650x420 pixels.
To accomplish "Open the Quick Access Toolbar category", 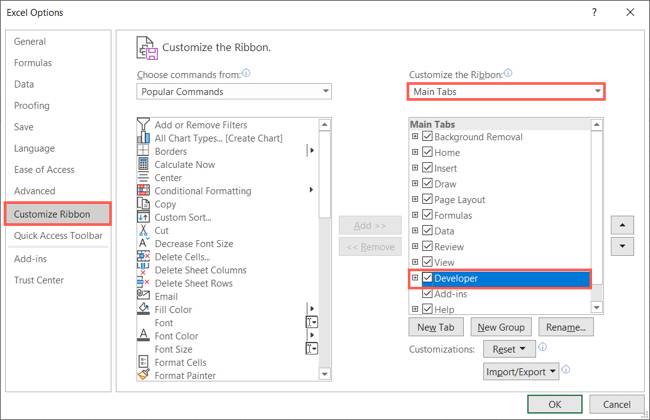I will (x=58, y=235).
